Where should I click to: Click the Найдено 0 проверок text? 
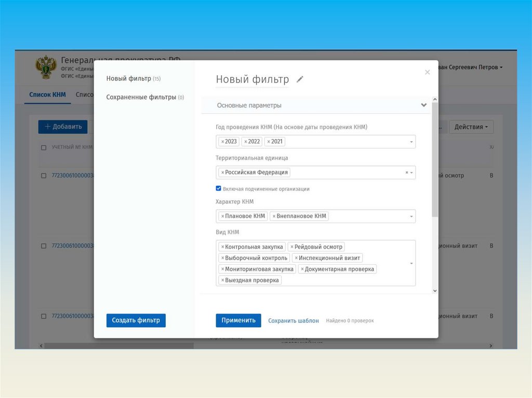pyautogui.click(x=350, y=321)
